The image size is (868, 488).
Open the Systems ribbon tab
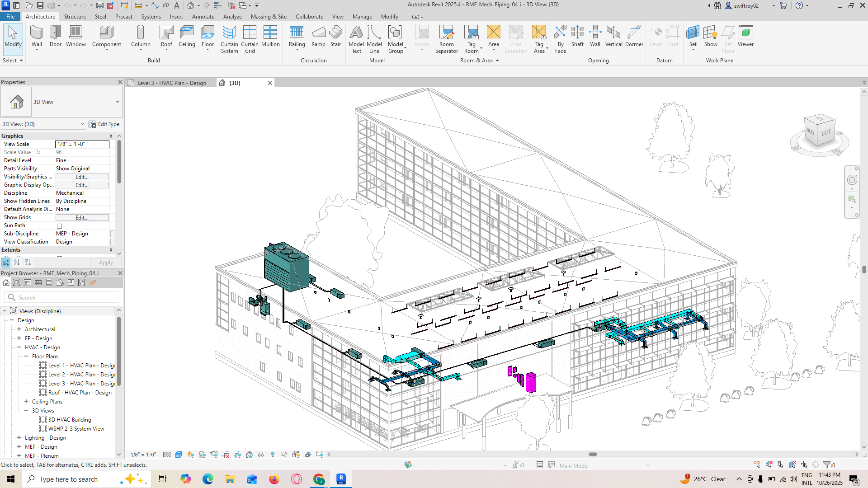pos(151,17)
